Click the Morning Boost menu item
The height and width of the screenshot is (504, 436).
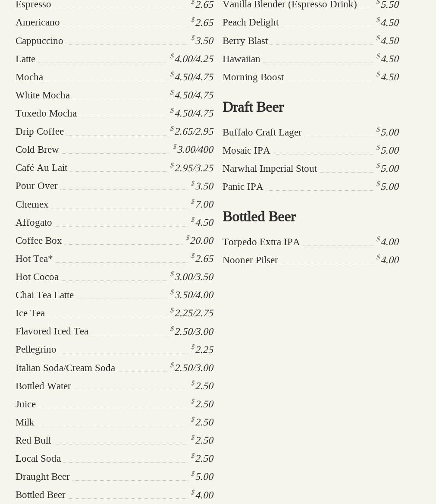(253, 77)
